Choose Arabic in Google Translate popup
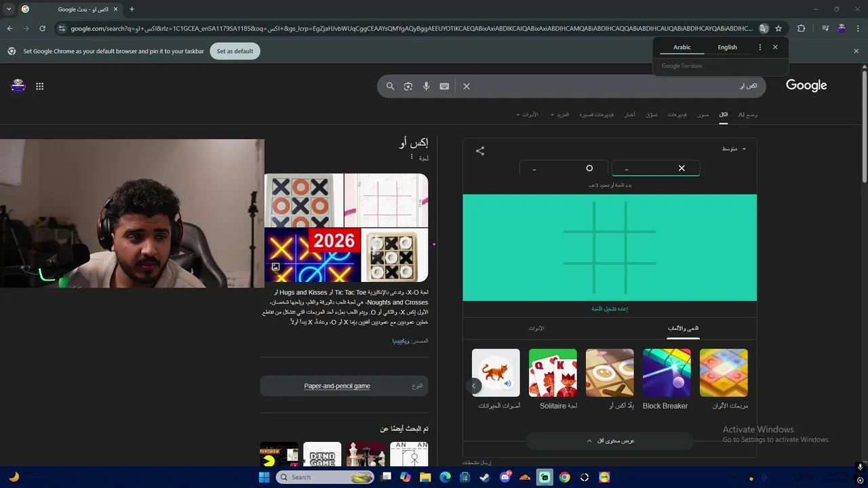Viewport: 868px width, 488px height. [682, 47]
